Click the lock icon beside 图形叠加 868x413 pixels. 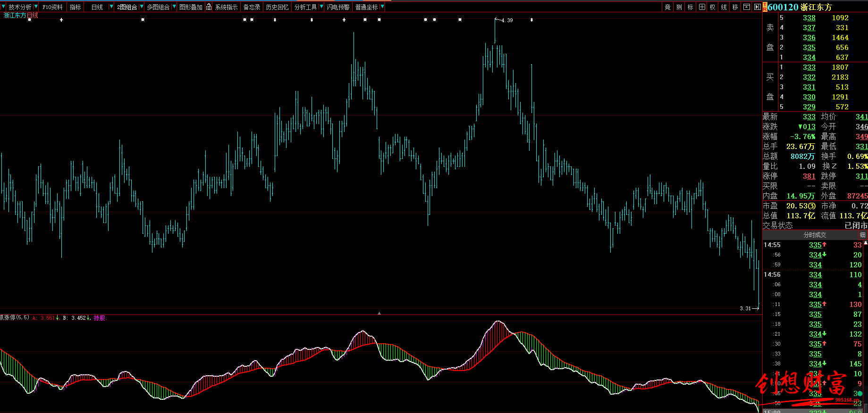click(209, 7)
